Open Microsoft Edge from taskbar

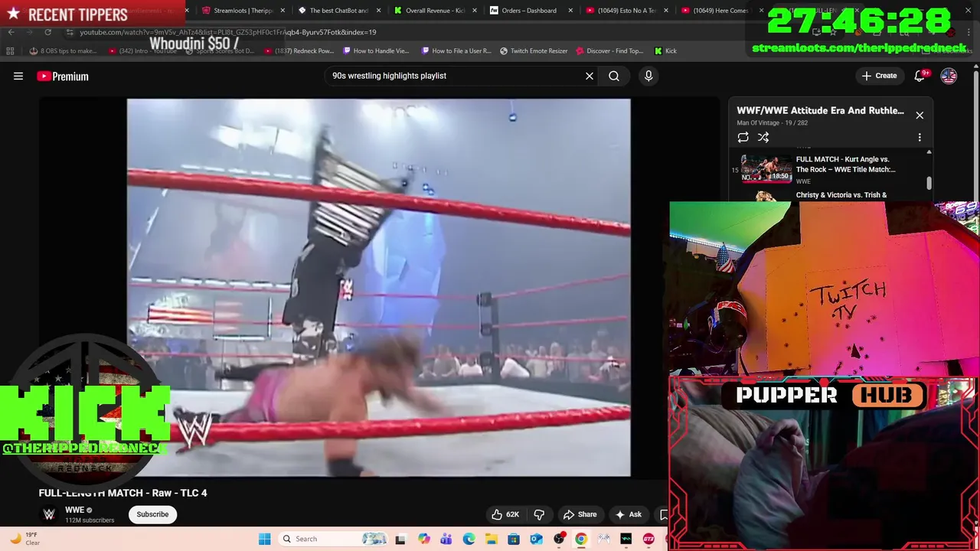coord(469,539)
